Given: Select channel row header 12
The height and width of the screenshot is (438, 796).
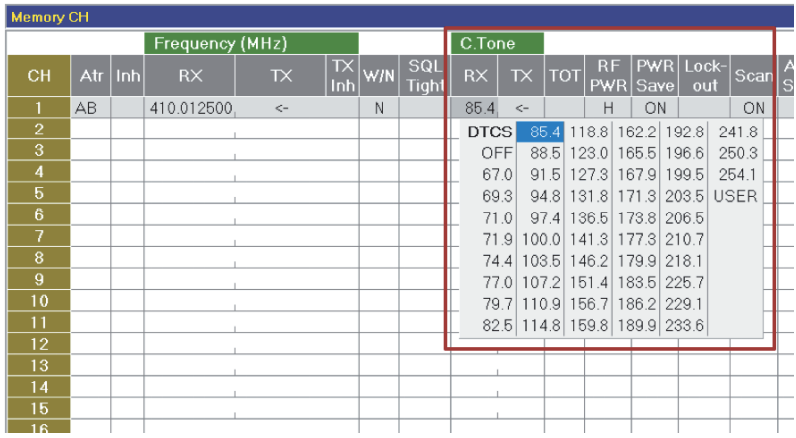Looking at the screenshot, I should pos(39,344).
